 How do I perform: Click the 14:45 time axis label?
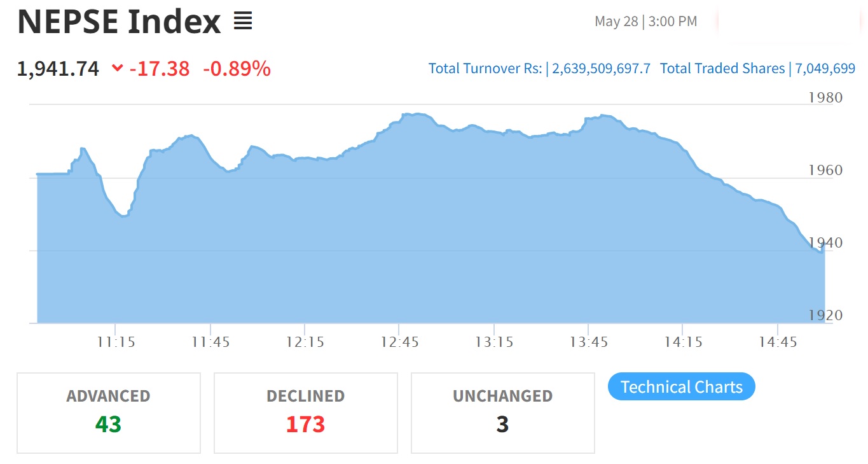[778, 342]
